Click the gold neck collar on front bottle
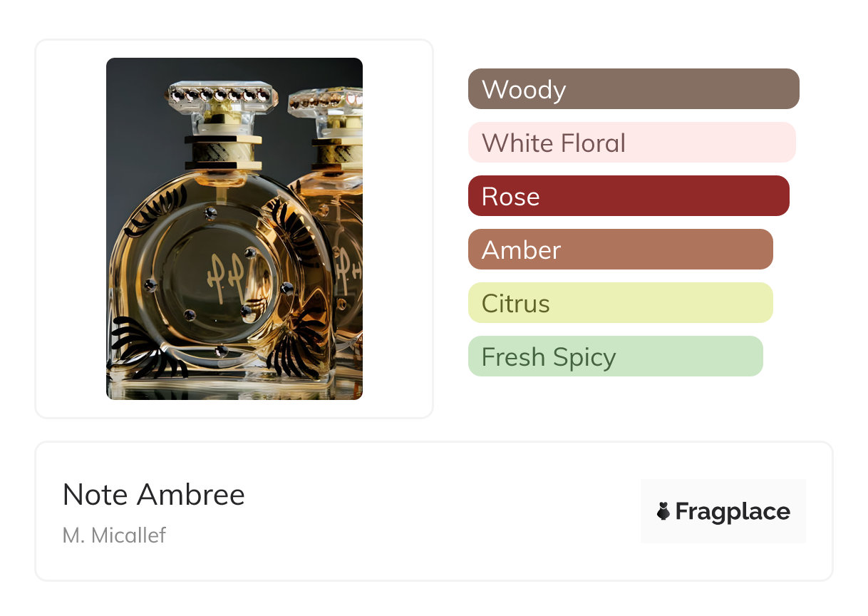 tap(221, 152)
